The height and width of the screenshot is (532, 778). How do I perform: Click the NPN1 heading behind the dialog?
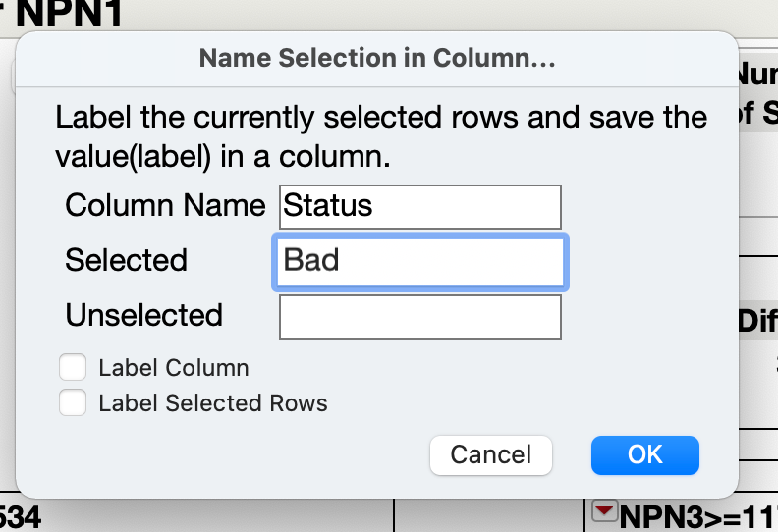point(69,13)
